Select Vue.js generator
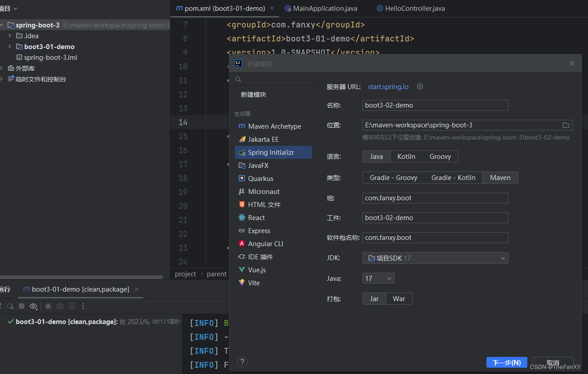The image size is (588, 374). 273,270
